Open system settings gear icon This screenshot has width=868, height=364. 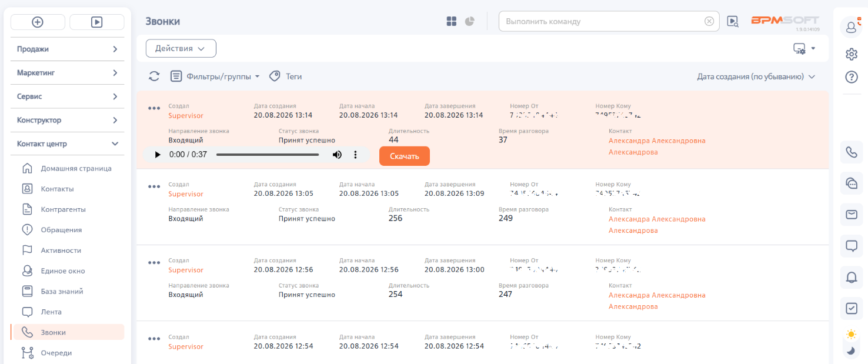[x=851, y=54]
